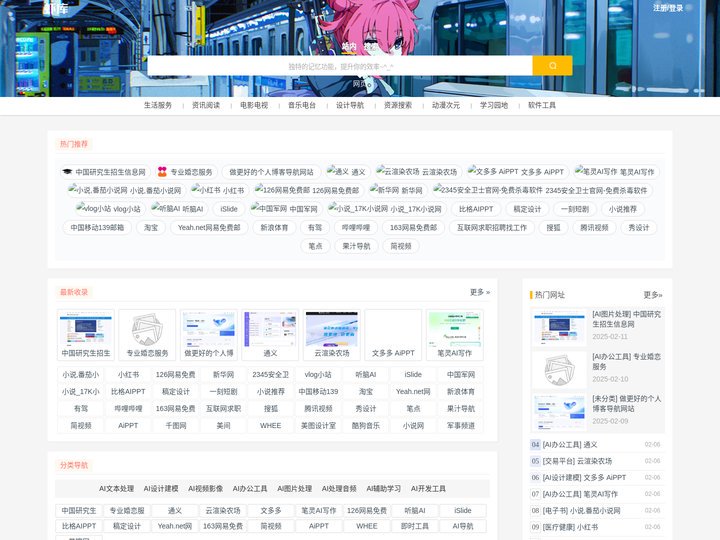
Task: Open 中国研究生招生信息网 graduation cap link
Action: [x=104, y=172]
